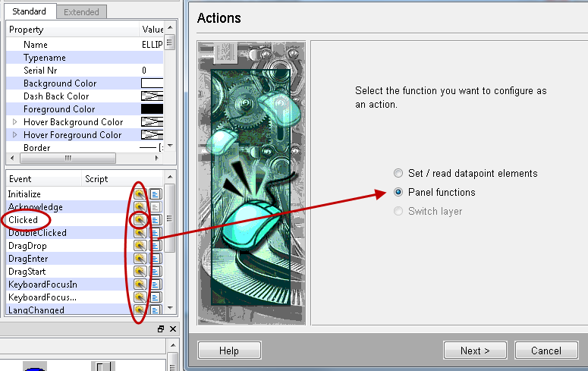Switch to the Extended tab

point(81,12)
